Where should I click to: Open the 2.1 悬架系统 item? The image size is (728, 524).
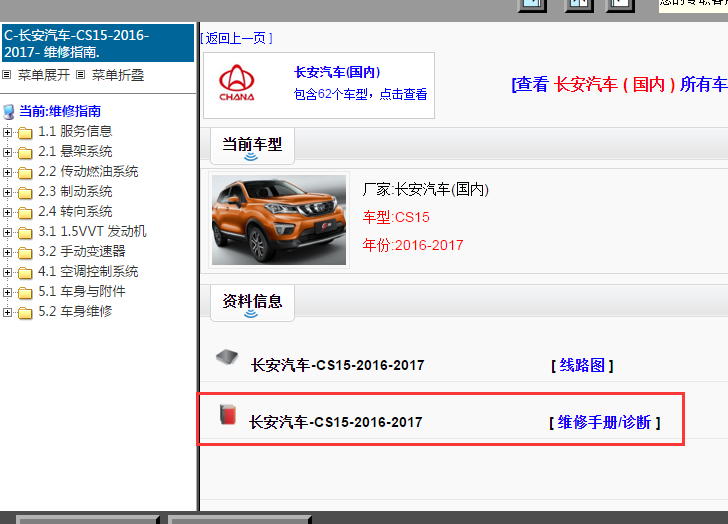click(x=75, y=151)
